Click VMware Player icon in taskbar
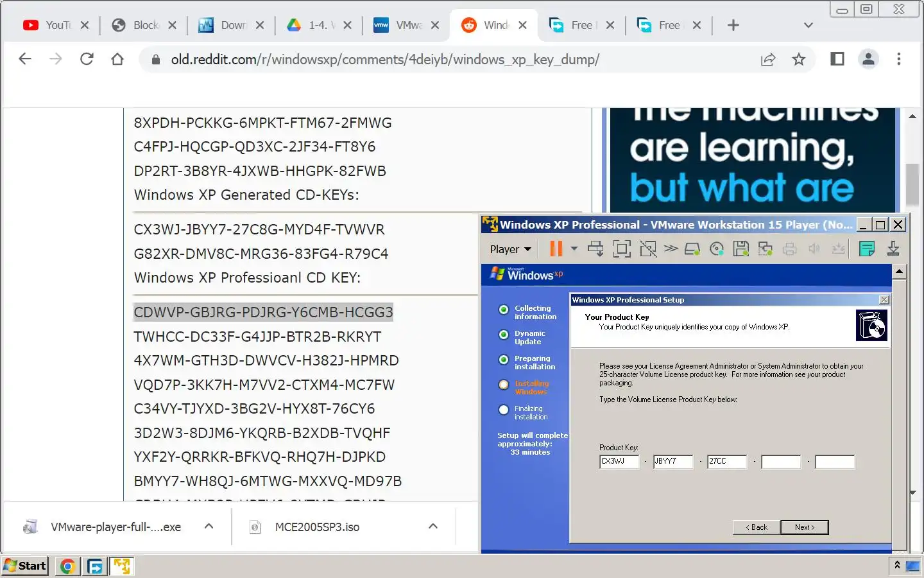 tap(121, 566)
